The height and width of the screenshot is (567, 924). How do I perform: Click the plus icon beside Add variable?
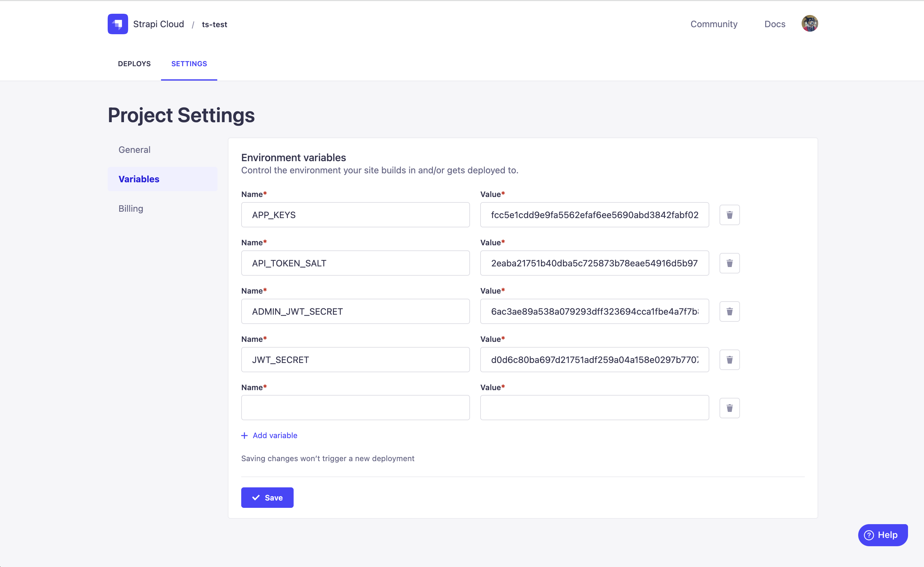pos(244,435)
